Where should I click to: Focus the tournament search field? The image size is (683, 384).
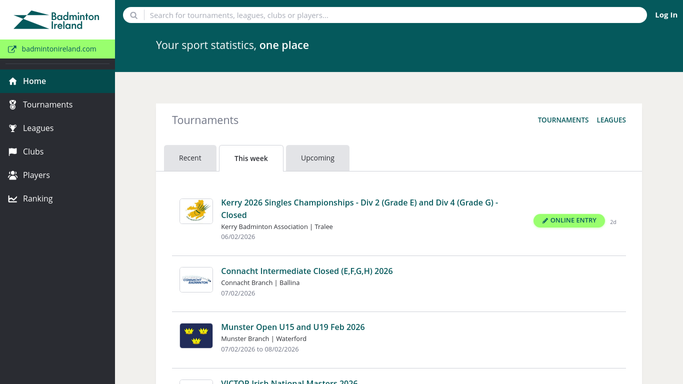click(395, 15)
